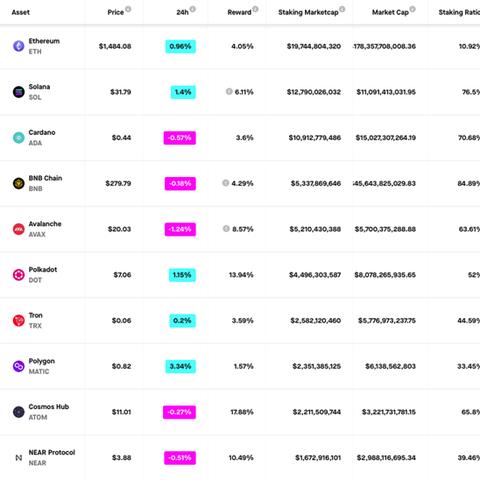The height and width of the screenshot is (480, 480).
Task: Click Polygon's 3.34% 24h change badge
Action: tap(180, 366)
